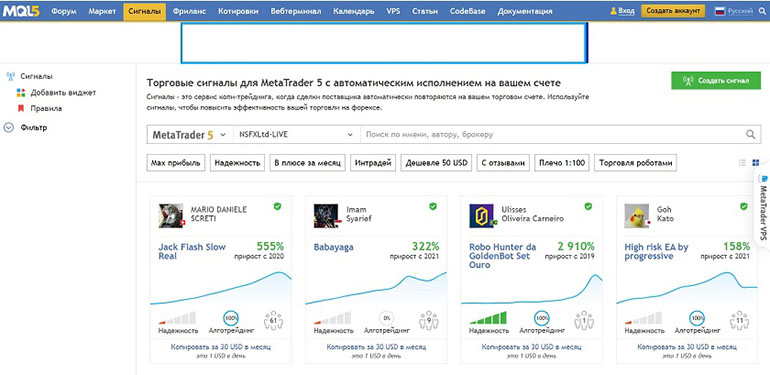Toggle the Интрадей filter chip

[373, 163]
